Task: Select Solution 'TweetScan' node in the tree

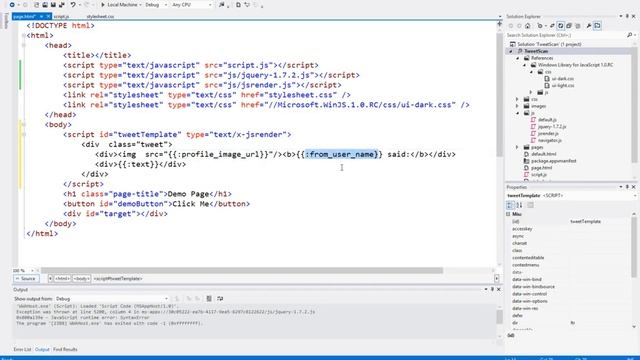Action: [549, 44]
